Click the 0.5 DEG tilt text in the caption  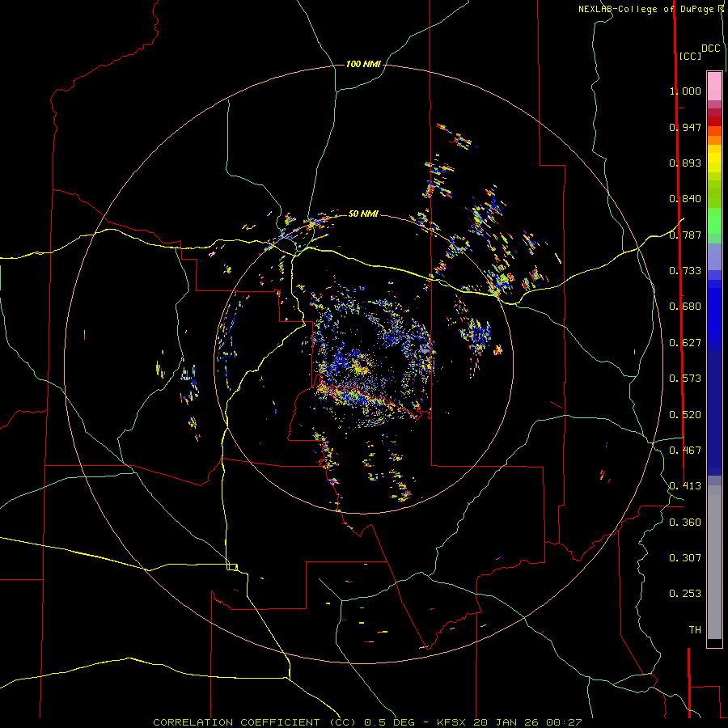[389, 722]
